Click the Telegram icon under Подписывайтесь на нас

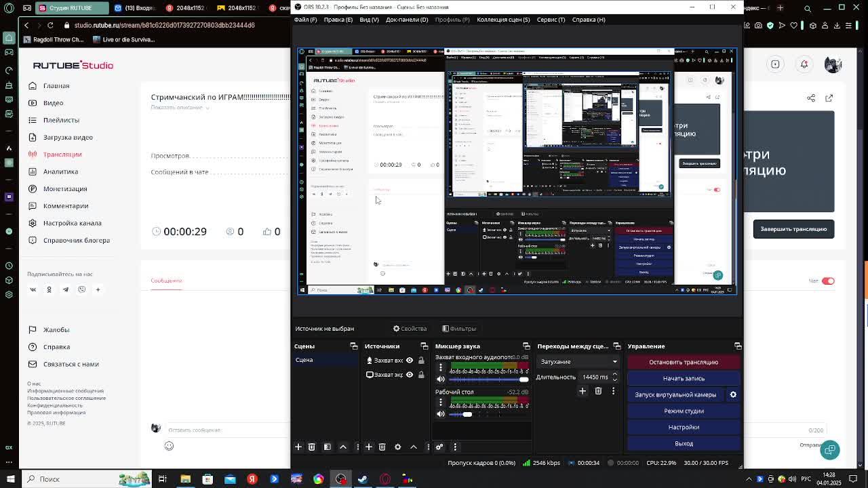pyautogui.click(x=66, y=289)
